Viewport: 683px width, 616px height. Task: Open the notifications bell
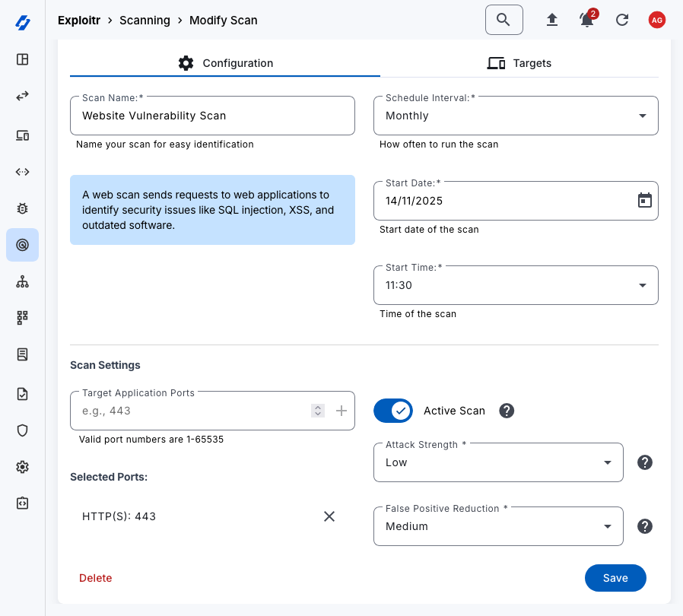click(x=587, y=21)
